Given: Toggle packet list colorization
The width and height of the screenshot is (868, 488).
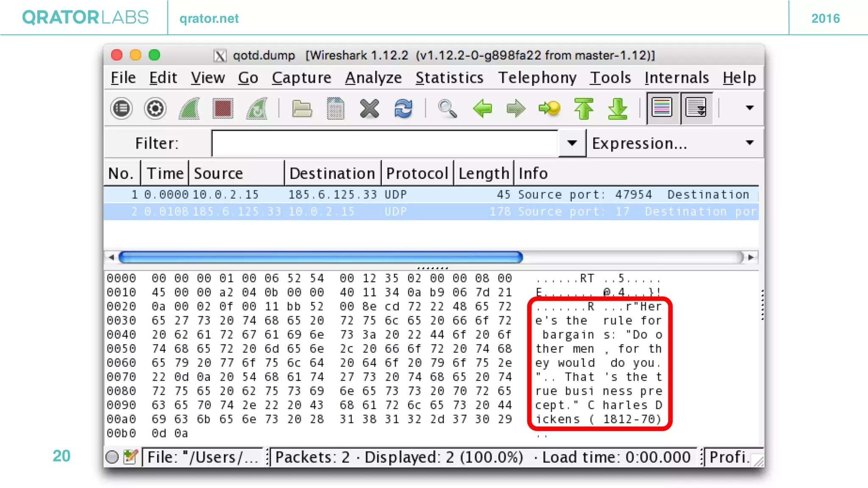Looking at the screenshot, I should click(x=662, y=108).
